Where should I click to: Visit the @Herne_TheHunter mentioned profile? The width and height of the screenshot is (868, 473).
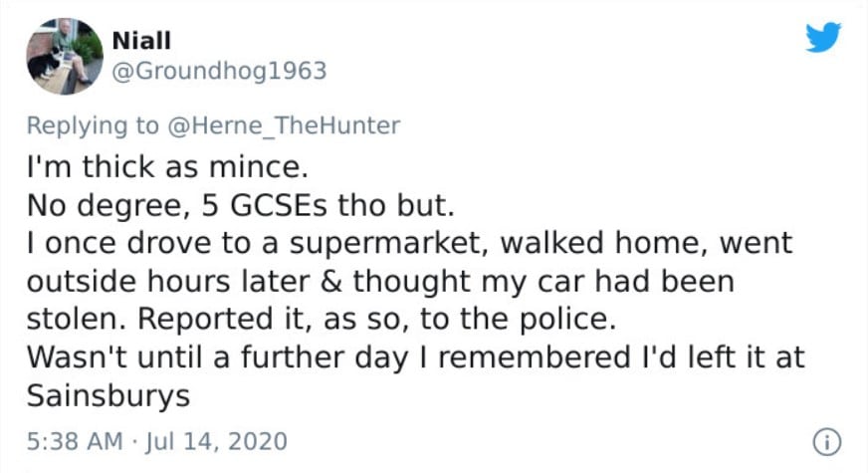pos(283,125)
